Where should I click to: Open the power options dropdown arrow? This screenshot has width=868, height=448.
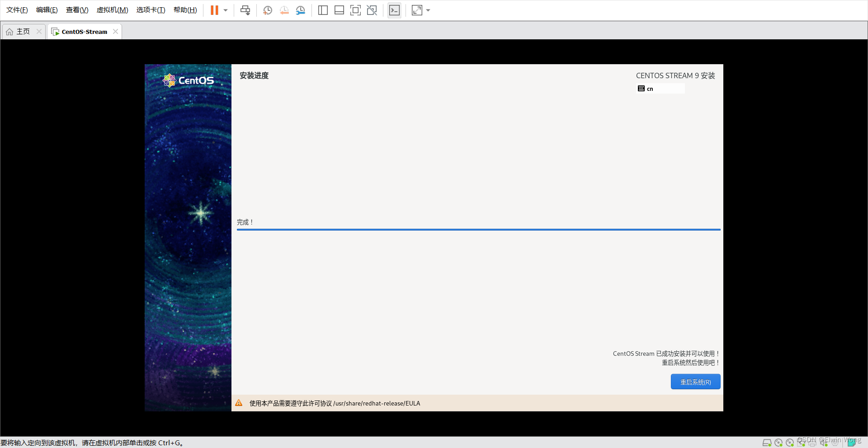point(226,10)
